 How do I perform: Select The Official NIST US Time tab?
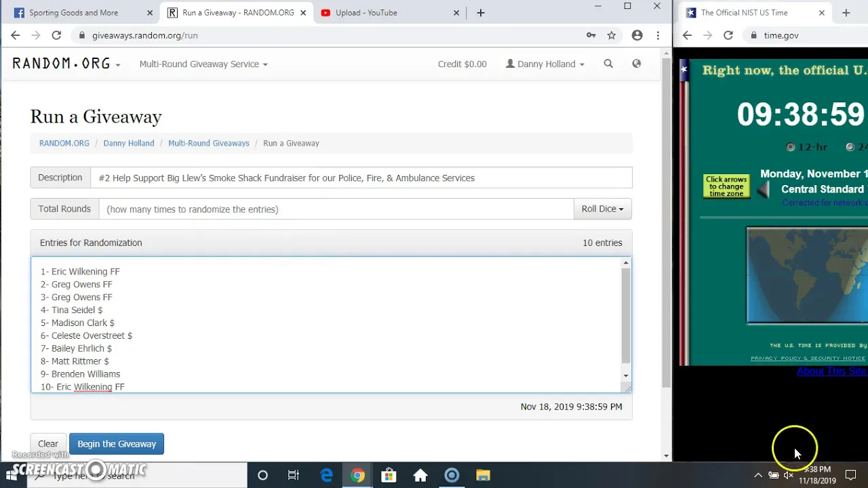coord(755,13)
